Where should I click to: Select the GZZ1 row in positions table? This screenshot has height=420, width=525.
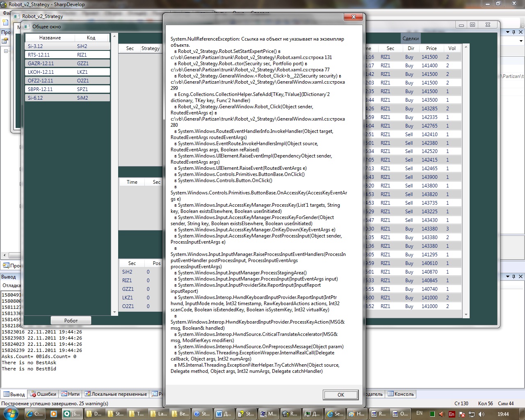141,289
